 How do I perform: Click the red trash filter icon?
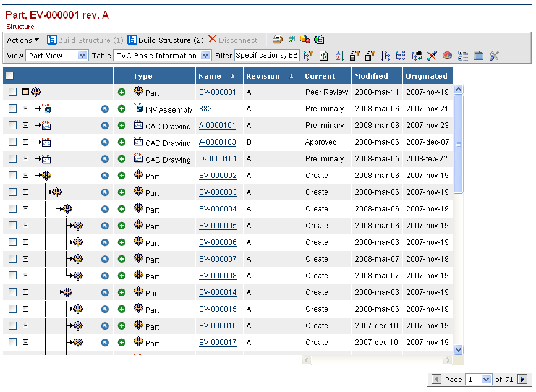coord(370,56)
